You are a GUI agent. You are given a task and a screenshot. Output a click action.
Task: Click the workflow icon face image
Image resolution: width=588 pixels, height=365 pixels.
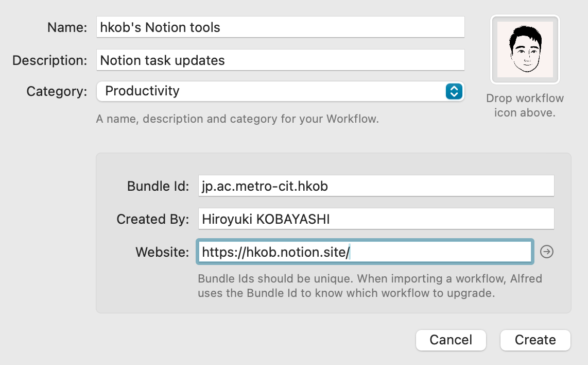tap(525, 49)
